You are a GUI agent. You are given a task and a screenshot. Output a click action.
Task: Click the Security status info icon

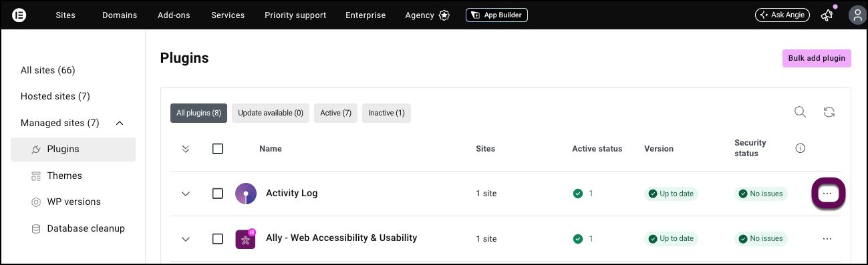[801, 148]
